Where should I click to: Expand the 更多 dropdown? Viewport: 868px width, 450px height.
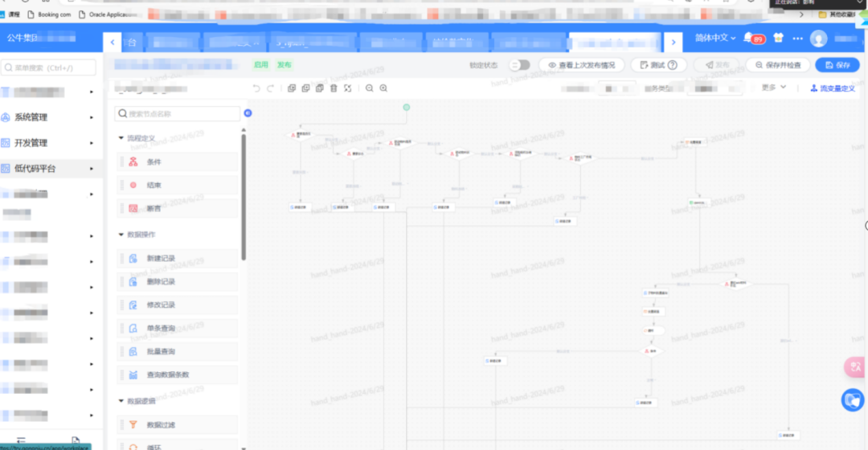774,88
